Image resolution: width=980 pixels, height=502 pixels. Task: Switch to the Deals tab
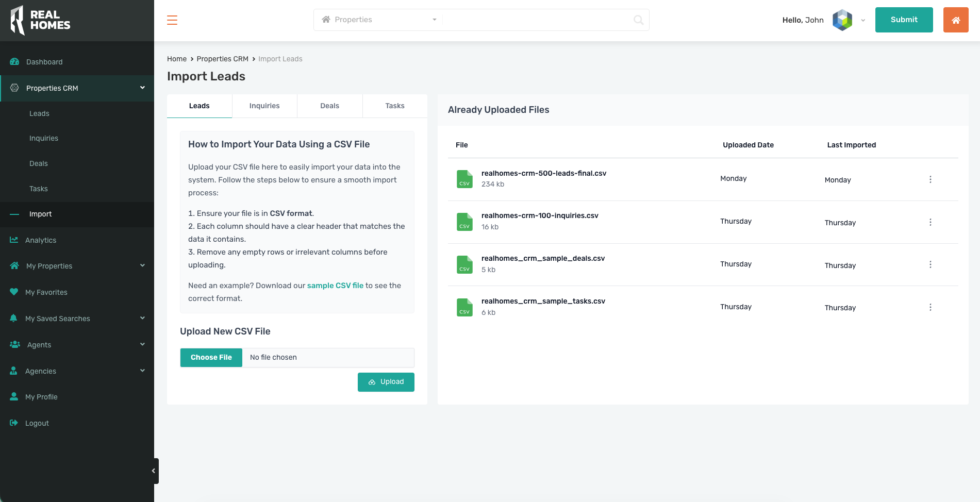coord(329,106)
